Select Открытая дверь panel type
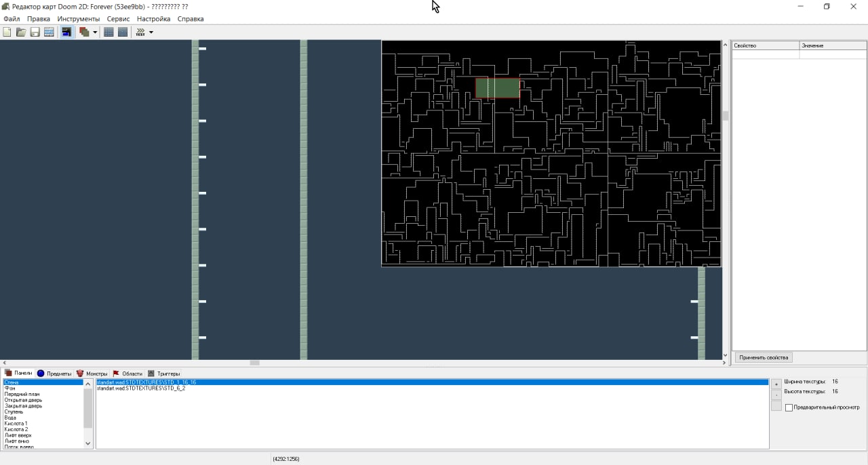 tap(43, 400)
